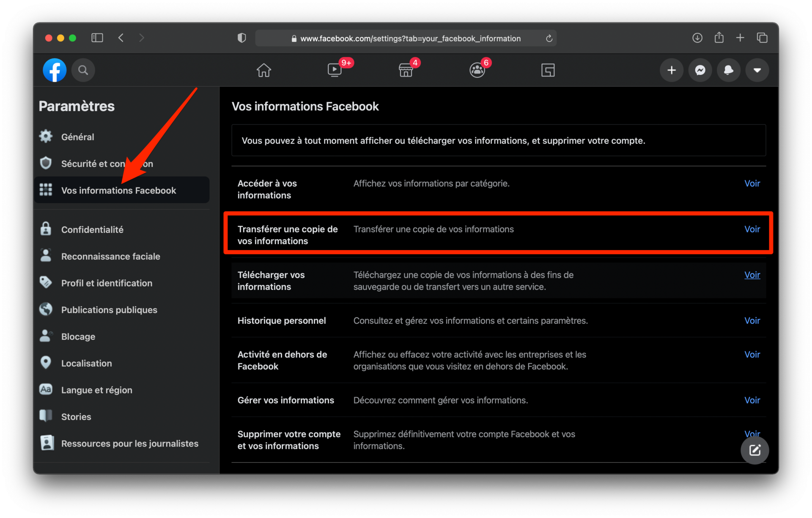Screen dimensions: 812x518
Task: Click the Télécharger vos informations row title
Action: pyautogui.click(x=271, y=281)
